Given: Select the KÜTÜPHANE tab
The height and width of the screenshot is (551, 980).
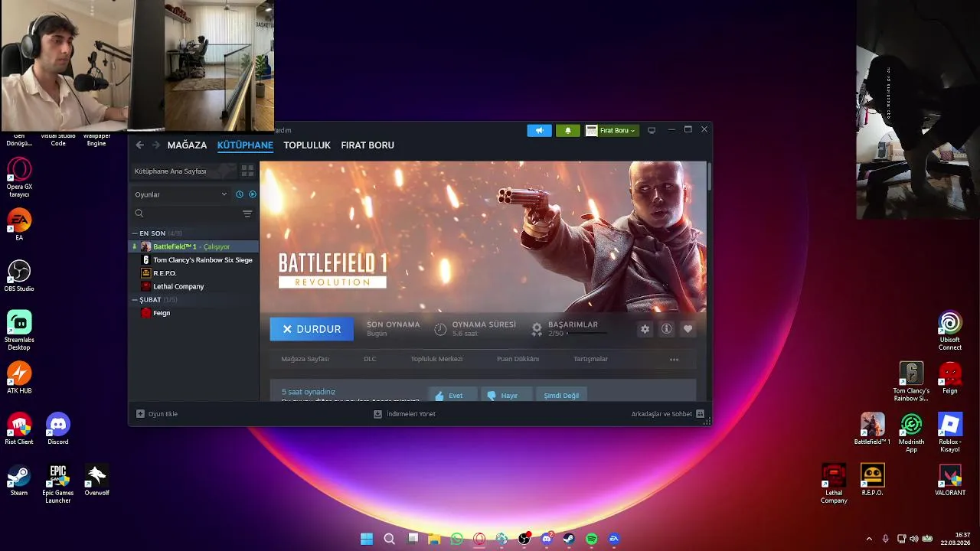Looking at the screenshot, I should 245,145.
